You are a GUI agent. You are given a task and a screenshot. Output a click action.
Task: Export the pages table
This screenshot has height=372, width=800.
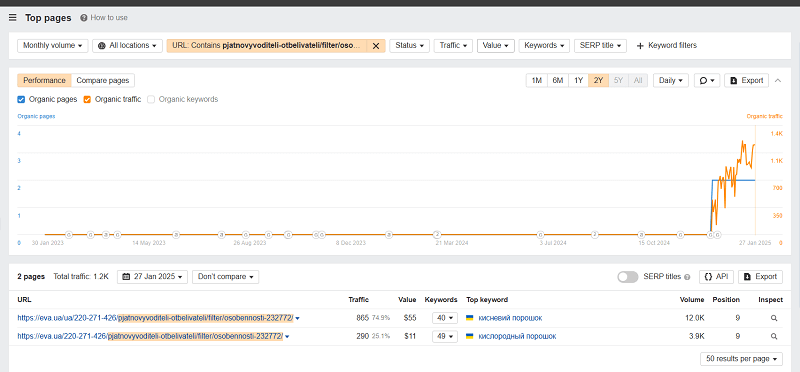760,277
